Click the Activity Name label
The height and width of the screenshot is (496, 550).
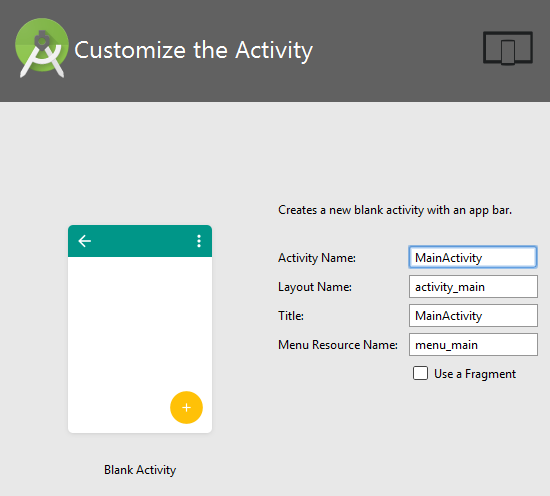pos(317,258)
